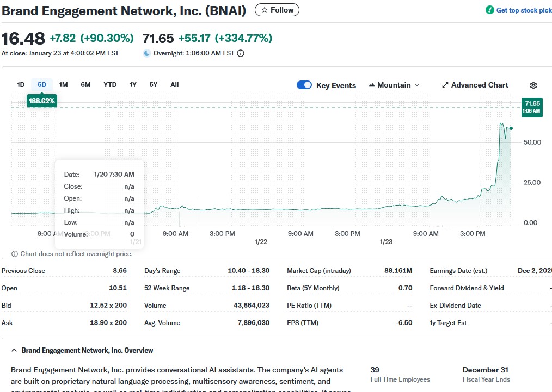
Task: Open chart settings gear icon
Action: click(533, 85)
